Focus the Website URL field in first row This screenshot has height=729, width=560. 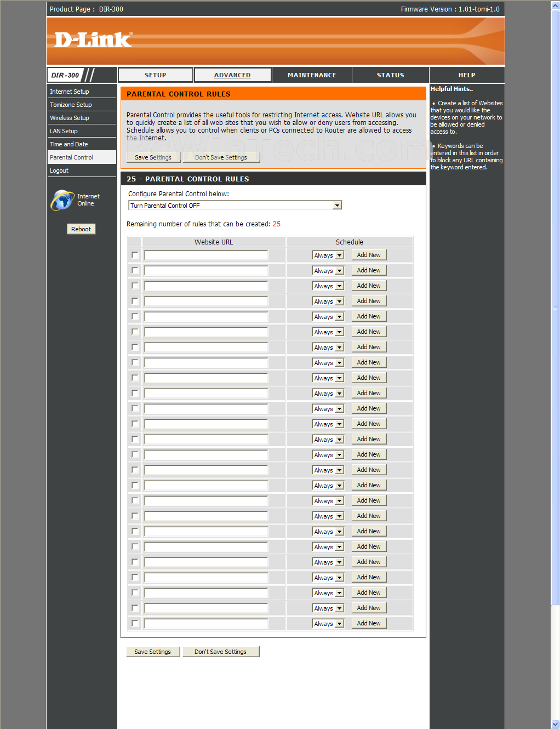pyautogui.click(x=206, y=255)
